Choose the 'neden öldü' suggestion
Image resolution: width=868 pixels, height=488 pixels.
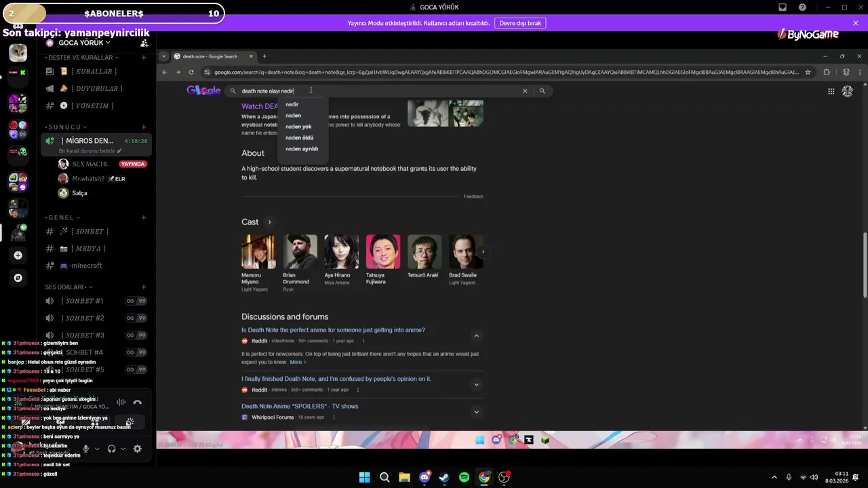299,138
